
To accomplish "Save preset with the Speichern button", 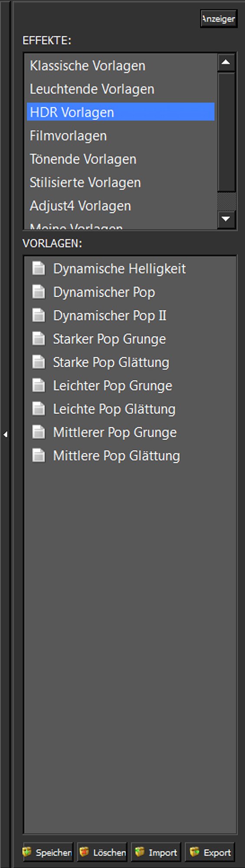I will [x=47, y=852].
